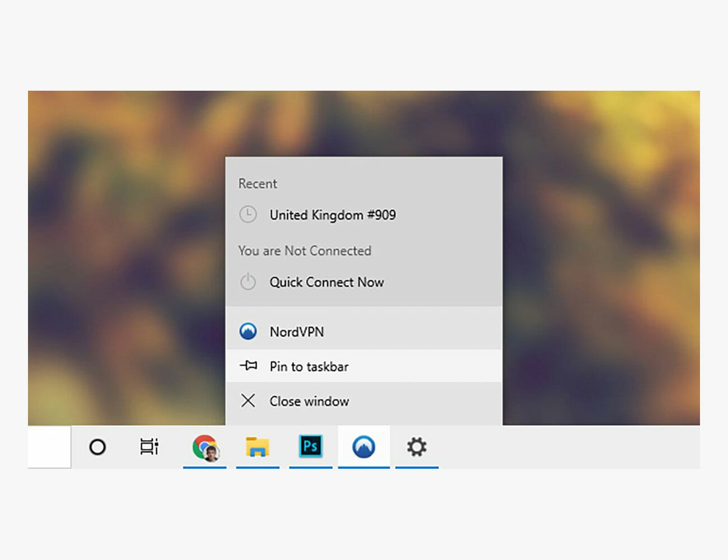The height and width of the screenshot is (560, 728).
Task: Click the pushpin icon in the jump list
Action: (x=248, y=366)
